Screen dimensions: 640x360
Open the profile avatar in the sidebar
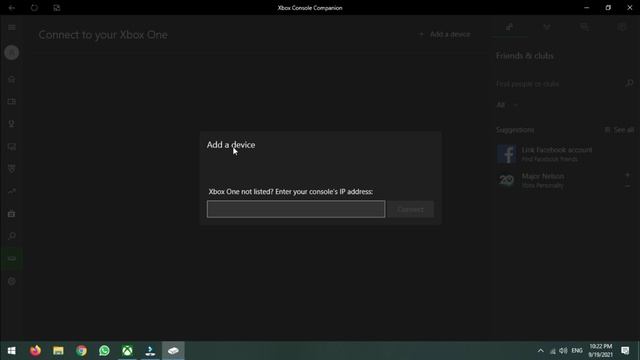pos(11,53)
